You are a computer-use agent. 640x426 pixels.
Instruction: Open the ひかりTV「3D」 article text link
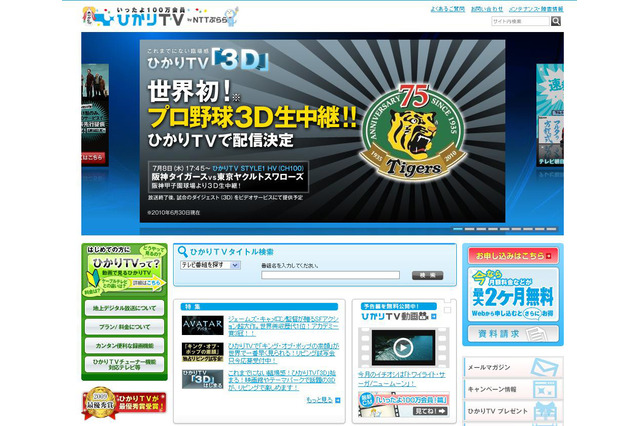coord(282,380)
